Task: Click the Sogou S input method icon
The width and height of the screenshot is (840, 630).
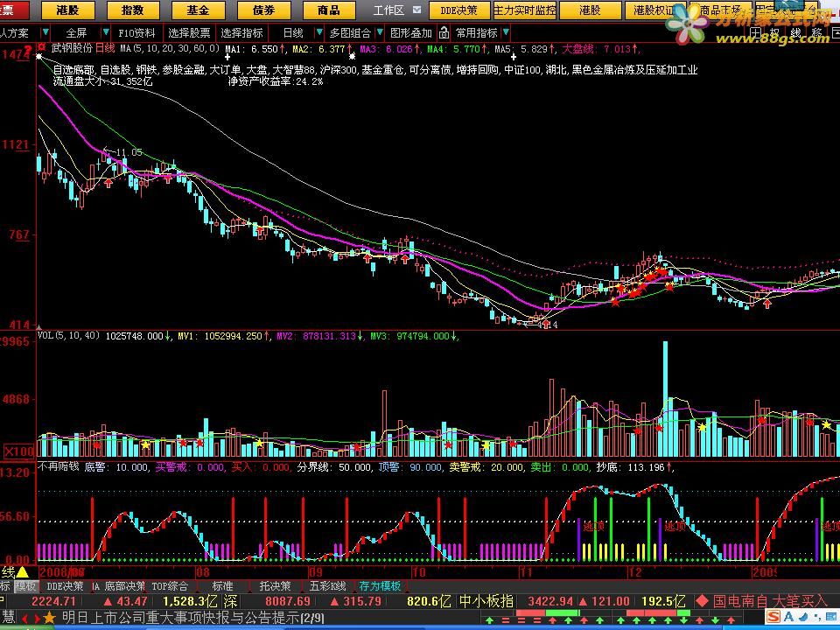Action: point(774,615)
